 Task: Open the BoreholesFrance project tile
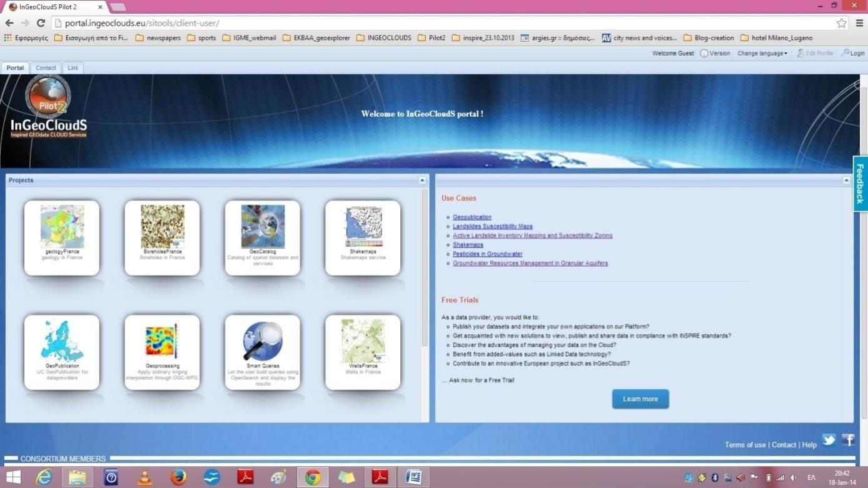pyautogui.click(x=162, y=237)
